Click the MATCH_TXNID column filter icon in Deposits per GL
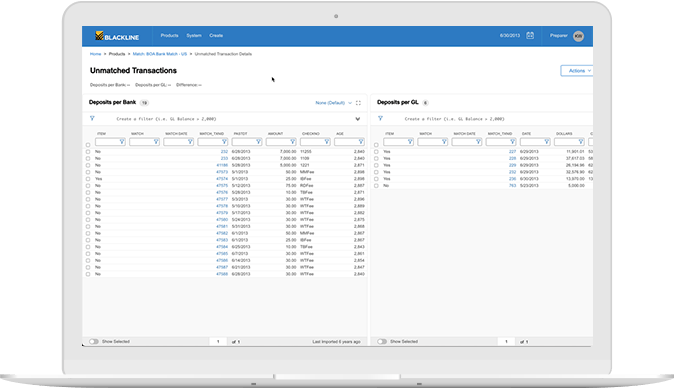Screen dimensions: 674x390 coord(512,141)
